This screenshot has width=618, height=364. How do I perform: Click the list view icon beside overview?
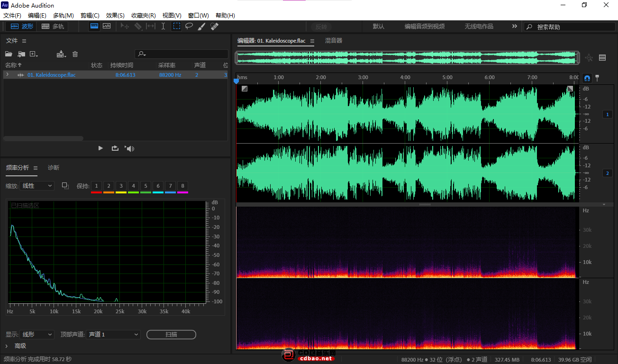tap(602, 58)
